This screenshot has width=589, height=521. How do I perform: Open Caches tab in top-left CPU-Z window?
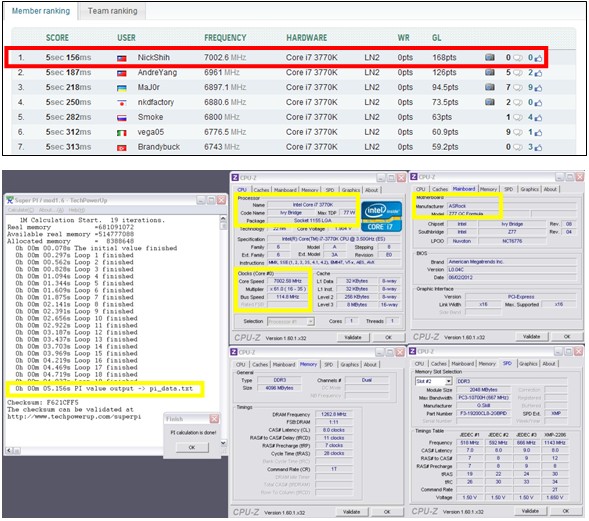click(261, 190)
